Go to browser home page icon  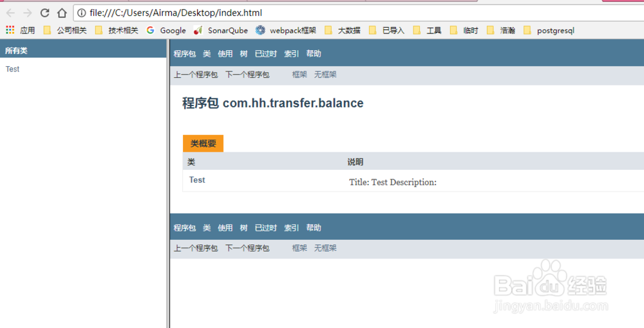(62, 13)
